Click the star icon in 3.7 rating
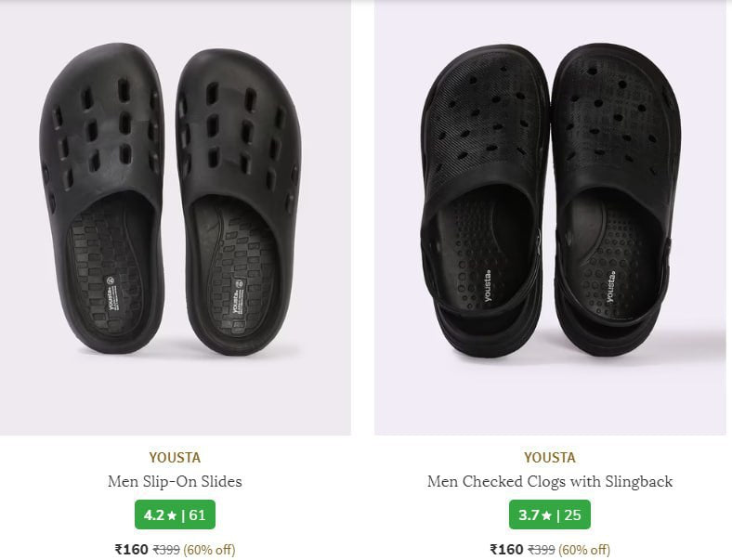The image size is (732, 560). click(546, 514)
